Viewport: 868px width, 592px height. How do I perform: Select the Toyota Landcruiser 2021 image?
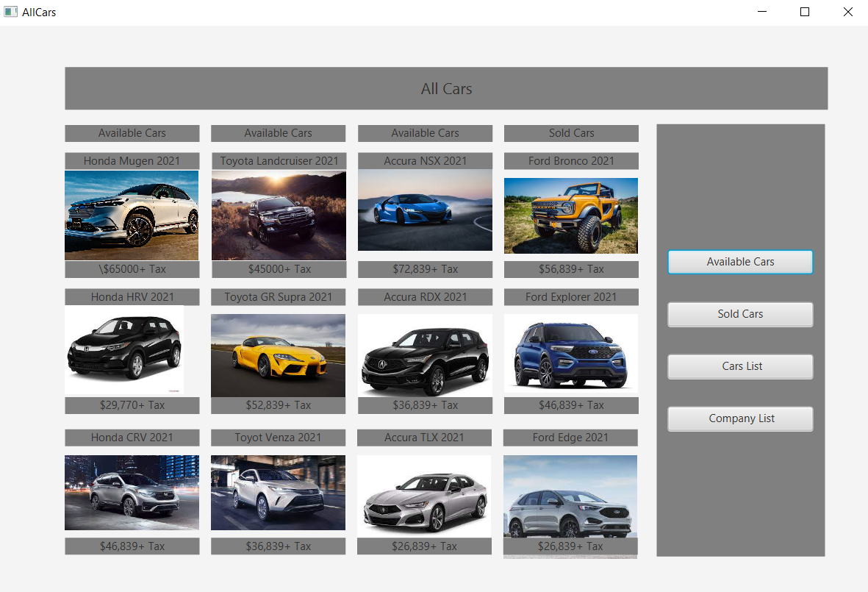tap(278, 215)
